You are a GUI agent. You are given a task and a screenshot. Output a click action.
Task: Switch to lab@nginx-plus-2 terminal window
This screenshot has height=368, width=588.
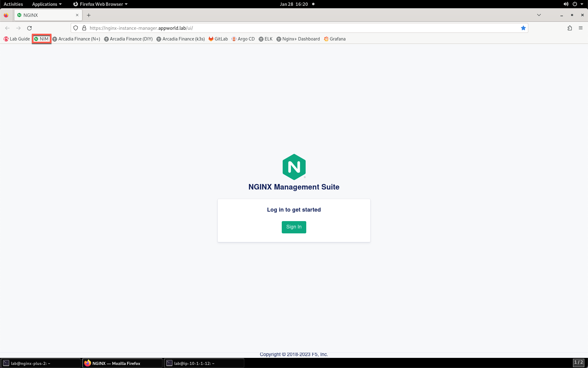click(41, 363)
